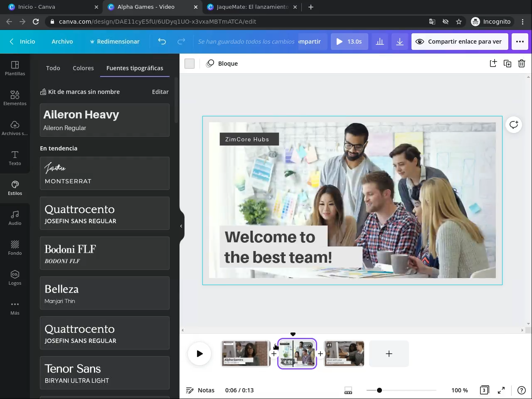Open the background color swatch

click(190, 64)
